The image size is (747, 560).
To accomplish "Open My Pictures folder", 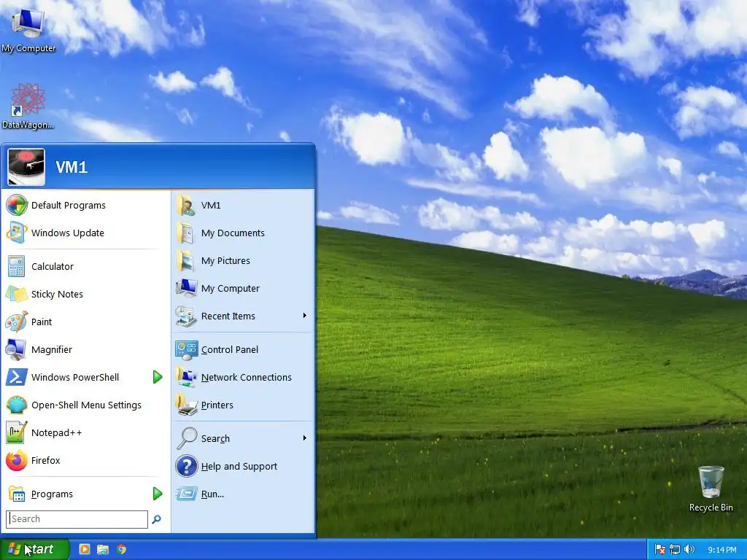I will pos(242,260).
